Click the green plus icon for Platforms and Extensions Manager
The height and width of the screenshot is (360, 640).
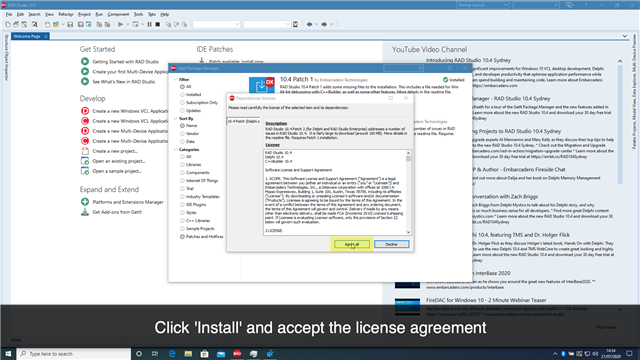click(85, 202)
